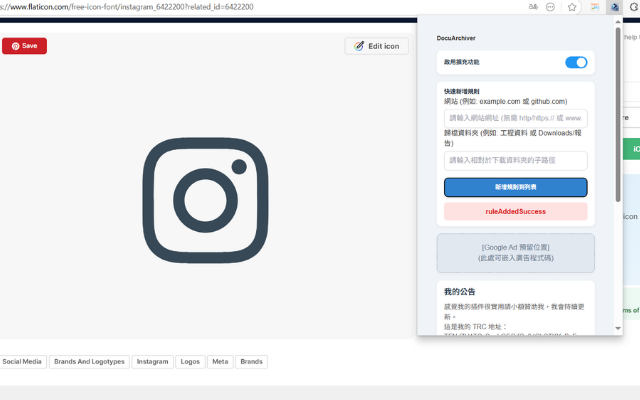Click popup scrollbar up arrow
Image resolution: width=640 pixels, height=400 pixels.
[618, 22]
